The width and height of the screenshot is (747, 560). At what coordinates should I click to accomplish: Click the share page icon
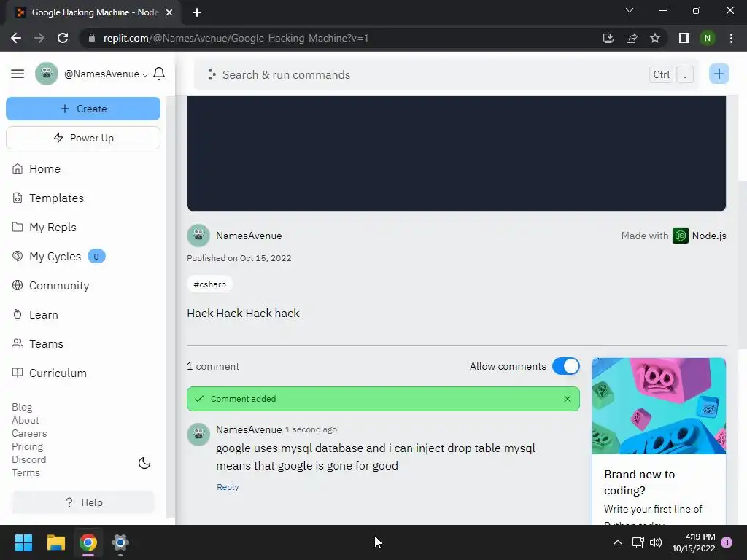(x=632, y=38)
